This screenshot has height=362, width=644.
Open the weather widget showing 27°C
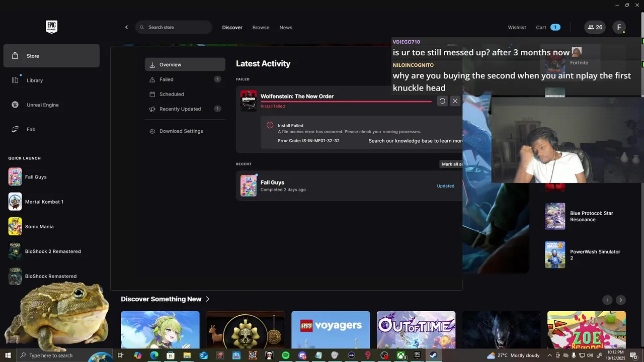pos(513,355)
